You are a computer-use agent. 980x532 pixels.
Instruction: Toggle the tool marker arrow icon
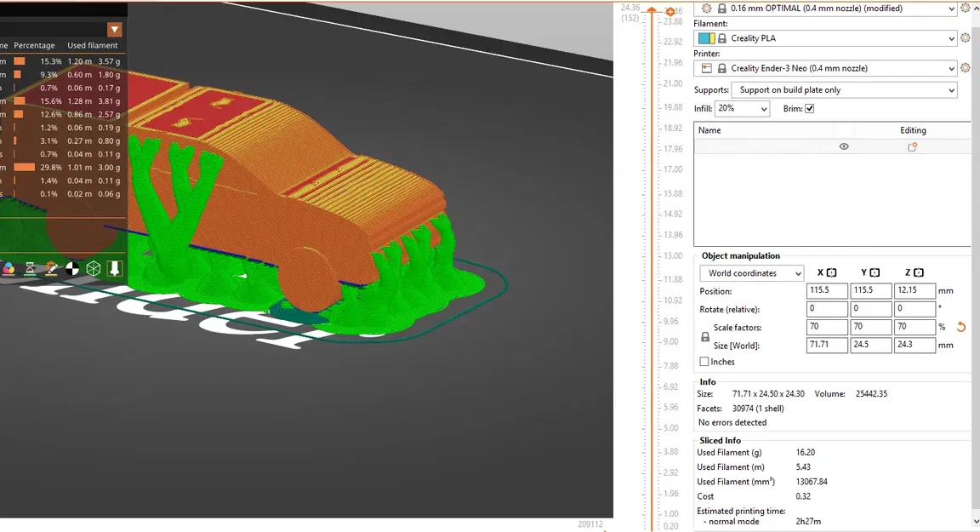tap(114, 269)
